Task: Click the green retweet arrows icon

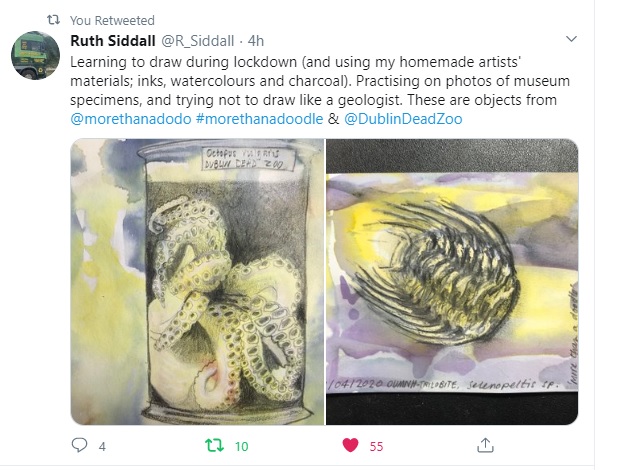Action: click(215, 445)
